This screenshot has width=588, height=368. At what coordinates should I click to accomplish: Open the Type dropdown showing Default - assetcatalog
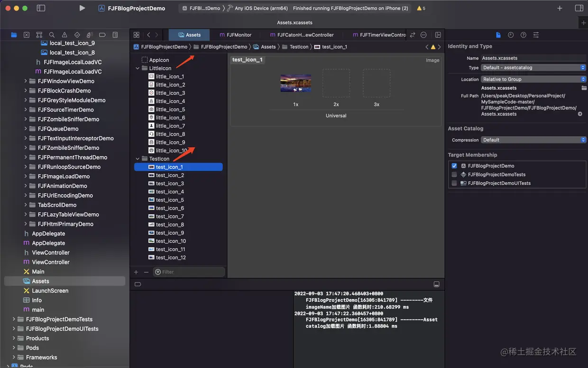[x=533, y=68]
